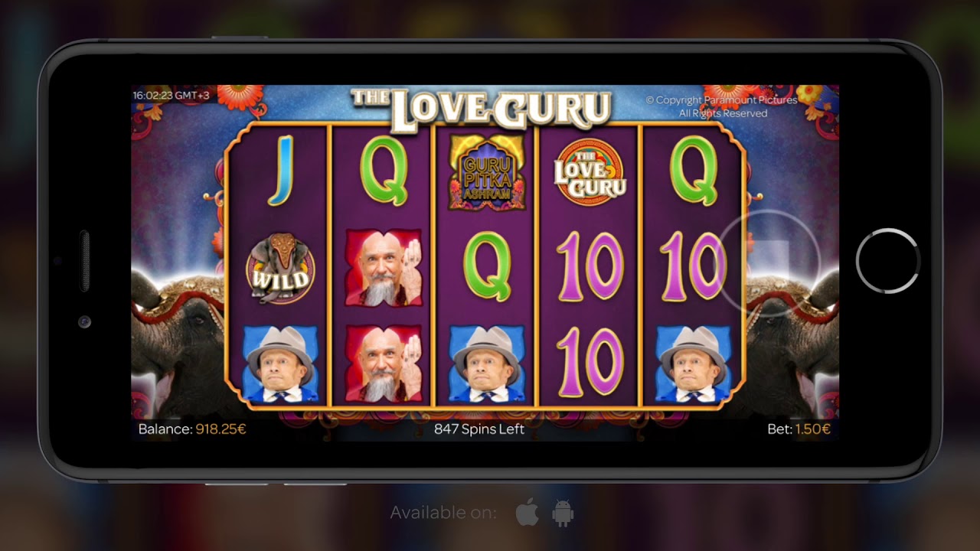Tap the bearded guru on second reel bottom row
Screen dimensions: 980x551
[384, 364]
